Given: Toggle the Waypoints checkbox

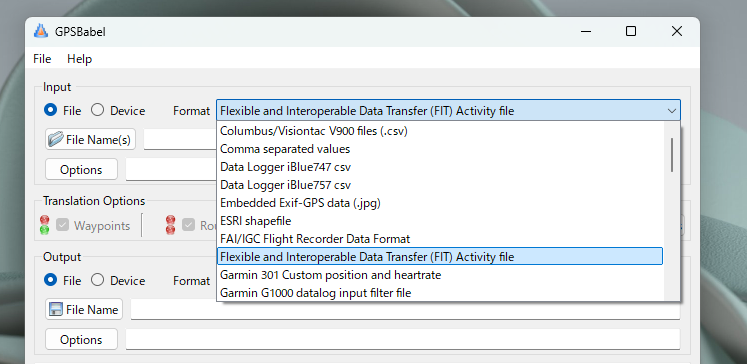Looking at the screenshot, I should click(x=62, y=225).
